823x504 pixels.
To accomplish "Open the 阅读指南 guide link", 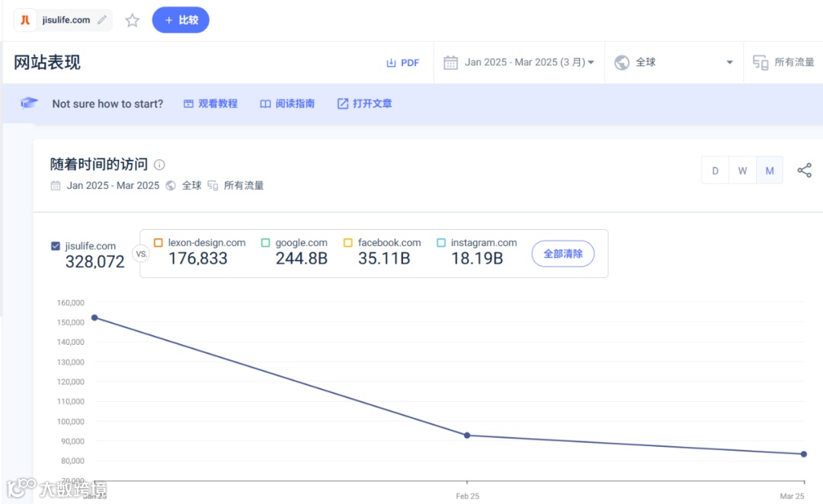I will tap(287, 104).
